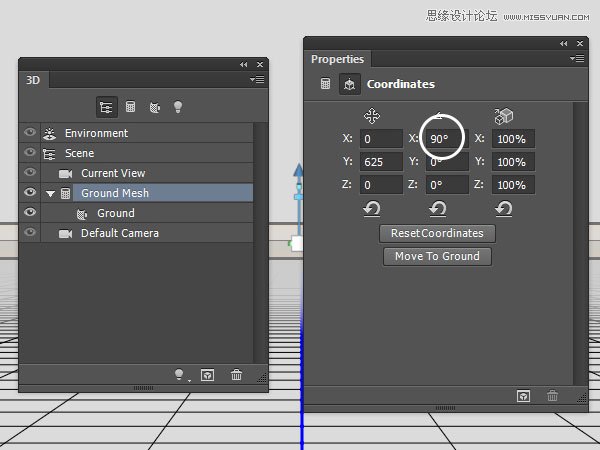The height and width of the screenshot is (450, 600).
Task: Filter by materials in 3D panel
Action: coord(155,106)
